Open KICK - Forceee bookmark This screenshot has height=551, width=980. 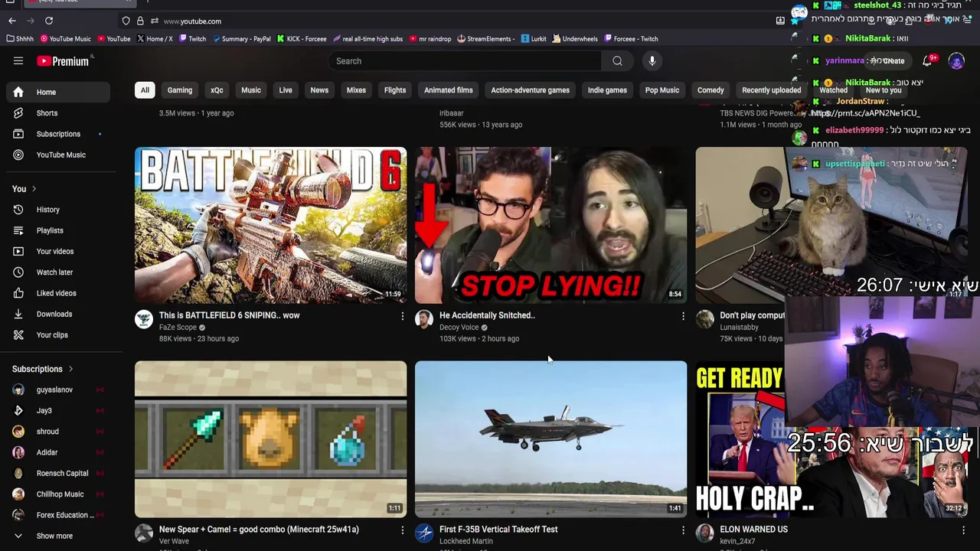[x=302, y=39]
